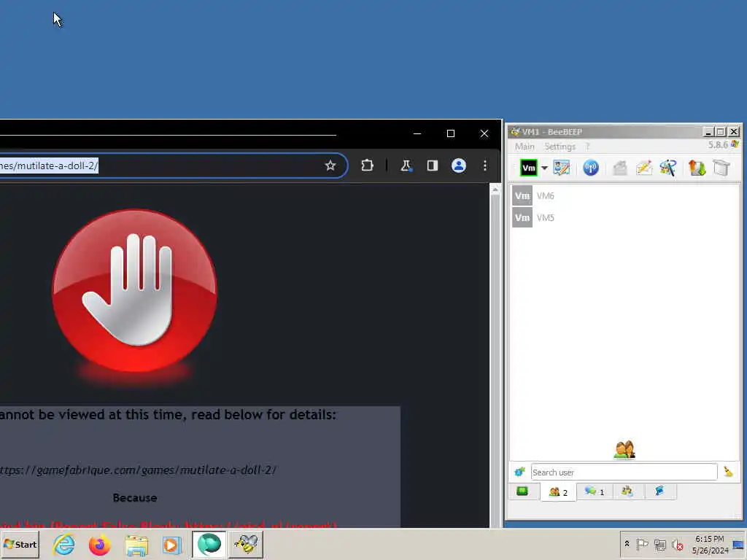The image size is (747, 560).
Task: Switch to the chats tab showing 1
Action: coord(594,491)
